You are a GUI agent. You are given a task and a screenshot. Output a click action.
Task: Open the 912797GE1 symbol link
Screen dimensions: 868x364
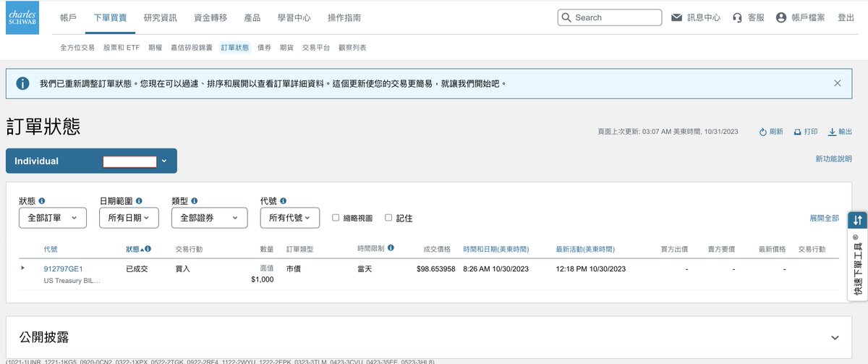click(63, 268)
